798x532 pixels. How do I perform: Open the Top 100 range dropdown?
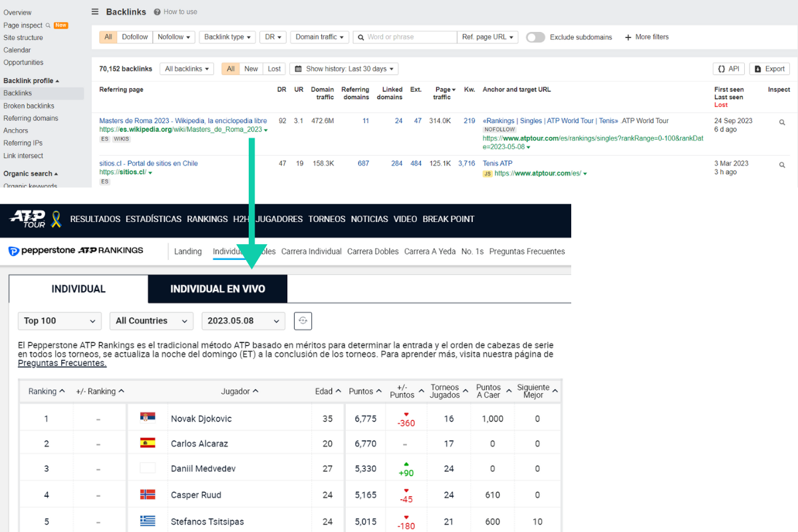pos(60,321)
